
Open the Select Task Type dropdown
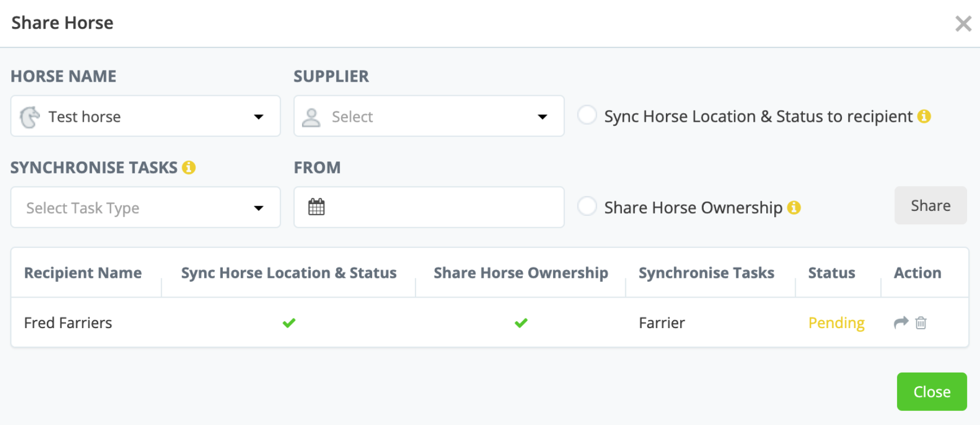pyautogui.click(x=145, y=208)
